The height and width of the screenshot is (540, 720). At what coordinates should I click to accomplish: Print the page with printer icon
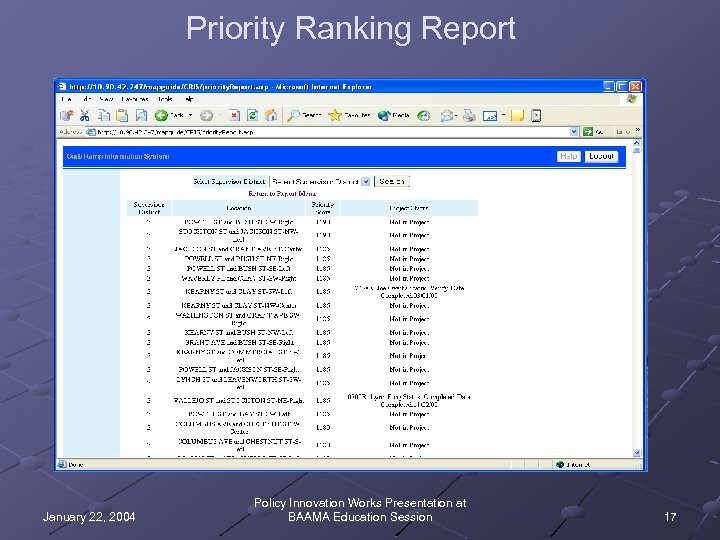coord(469,115)
